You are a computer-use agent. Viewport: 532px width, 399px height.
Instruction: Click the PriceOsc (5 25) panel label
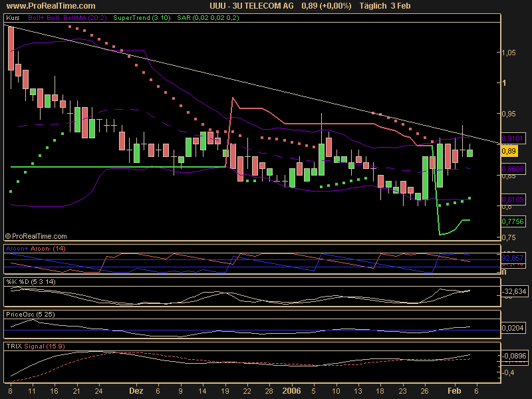coord(30,314)
